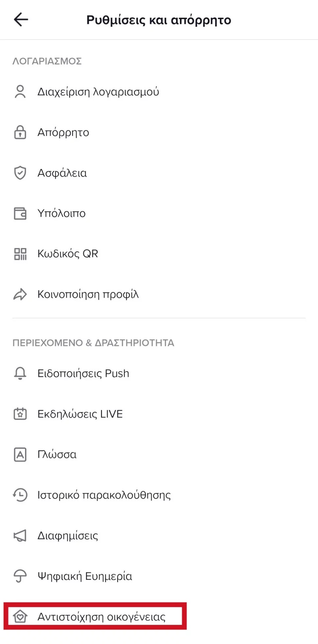This screenshot has width=318, height=644.
Task: Open Κωδικός QR menu entry
Action: [x=159, y=254]
